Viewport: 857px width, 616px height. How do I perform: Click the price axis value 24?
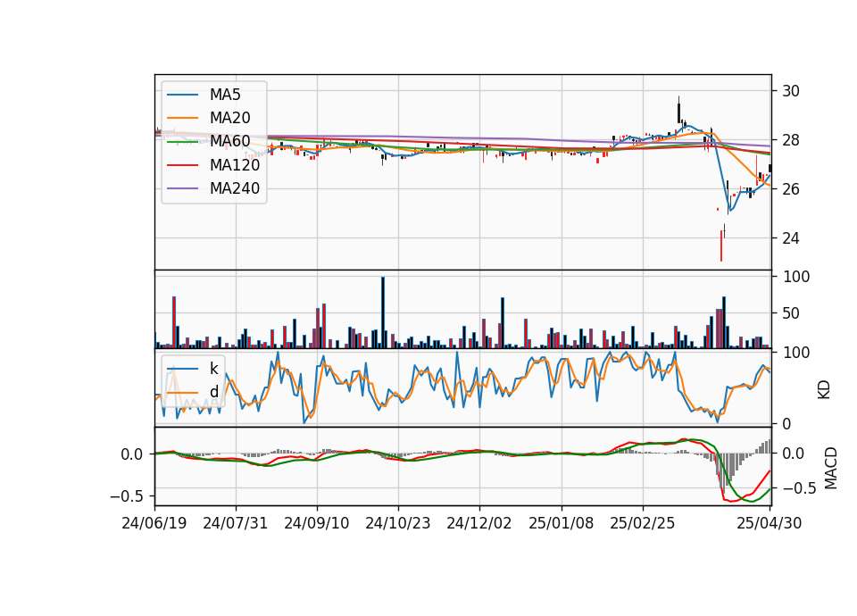[x=791, y=239]
